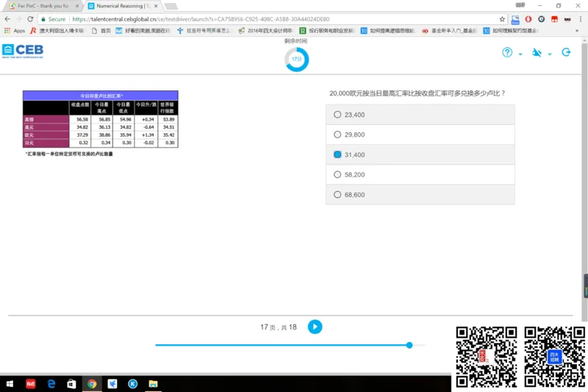The width and height of the screenshot is (588, 392).
Task: Click the browser forward arrow
Action: (19, 19)
